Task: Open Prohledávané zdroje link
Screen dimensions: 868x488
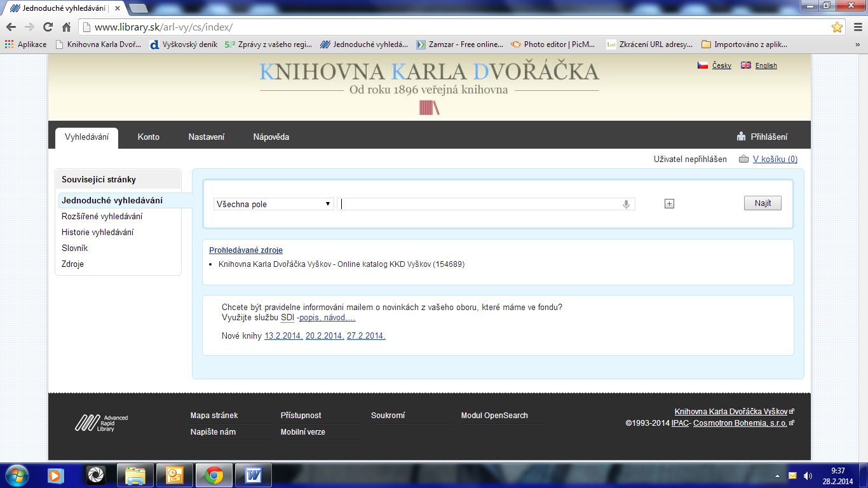Action: pos(246,250)
